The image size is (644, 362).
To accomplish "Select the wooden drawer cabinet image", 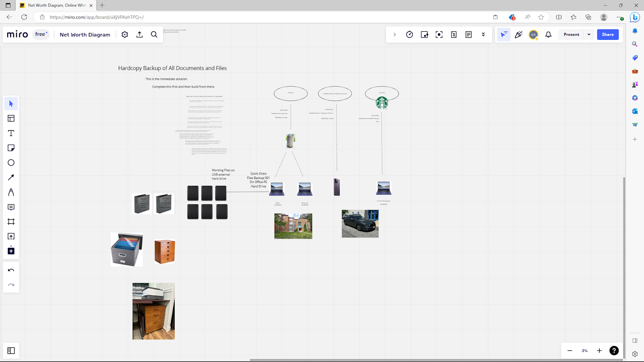I will click(165, 251).
